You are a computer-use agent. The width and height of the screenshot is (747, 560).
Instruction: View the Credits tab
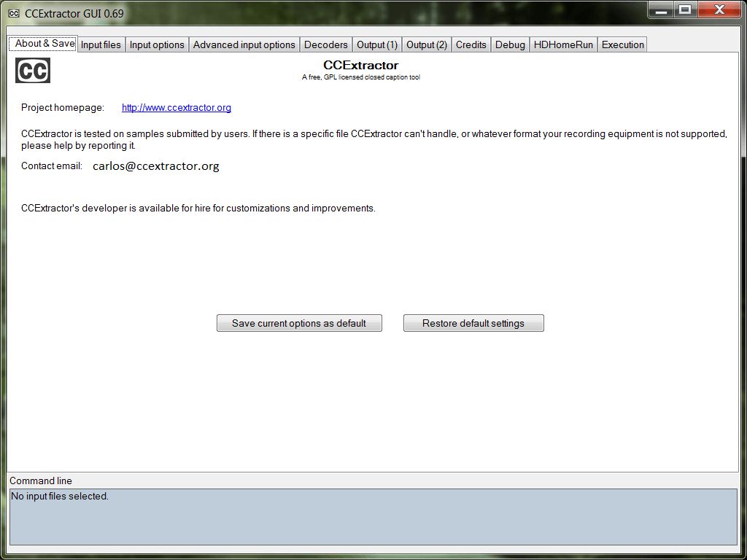coord(471,44)
